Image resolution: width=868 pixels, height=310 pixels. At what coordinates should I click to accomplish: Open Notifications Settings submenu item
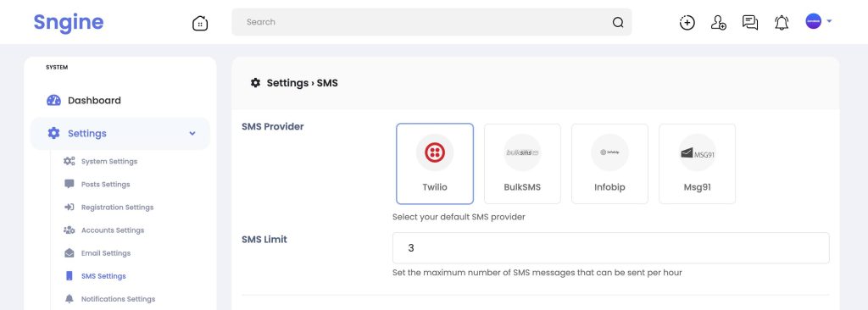118,299
